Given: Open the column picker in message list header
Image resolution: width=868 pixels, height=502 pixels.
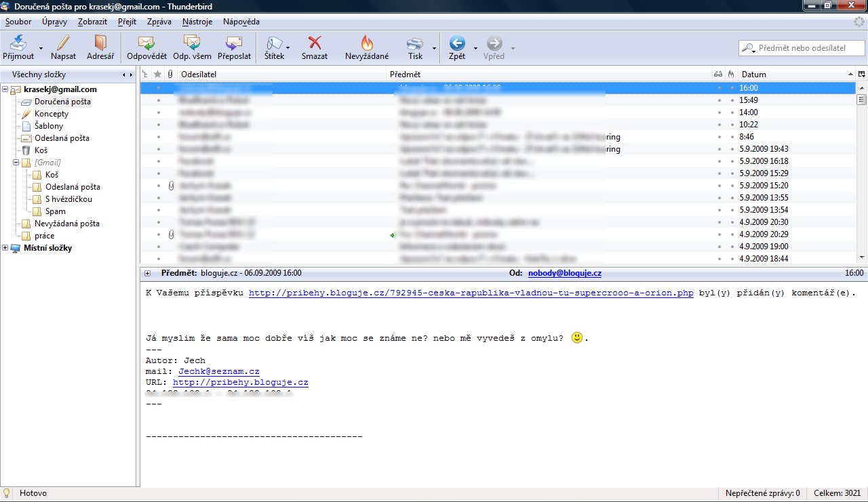Looking at the screenshot, I should 862,75.
